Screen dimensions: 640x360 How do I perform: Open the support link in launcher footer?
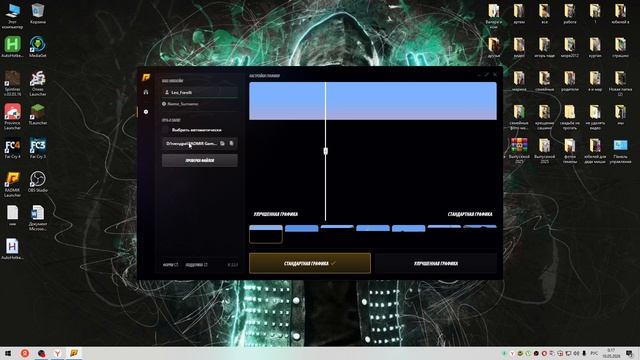coord(196,265)
